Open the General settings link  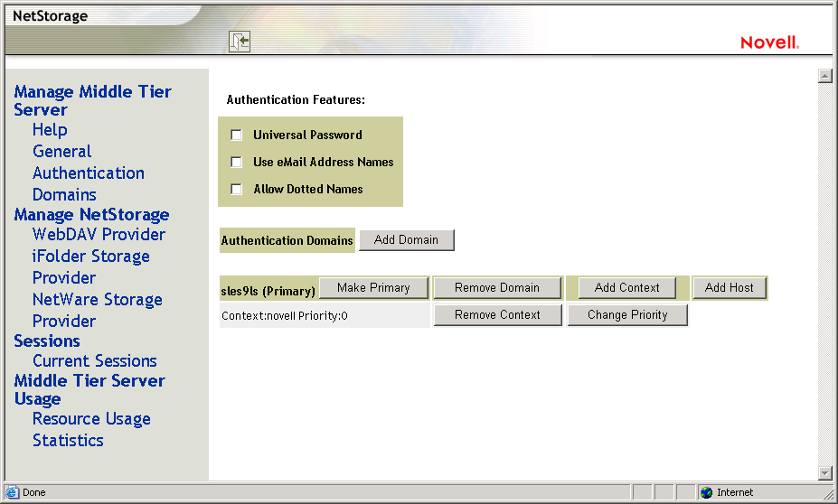coord(62,151)
